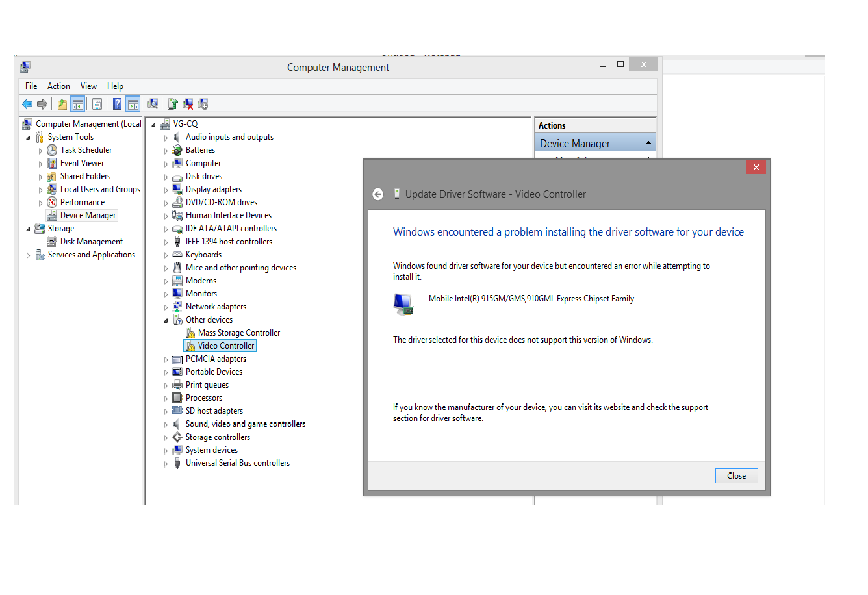Select SD host adapters entry
This screenshot has height=595, width=868.
[x=214, y=411]
